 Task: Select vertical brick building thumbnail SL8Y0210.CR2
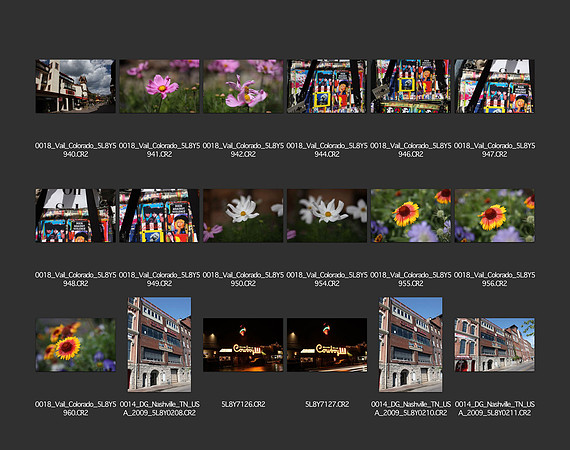411,345
